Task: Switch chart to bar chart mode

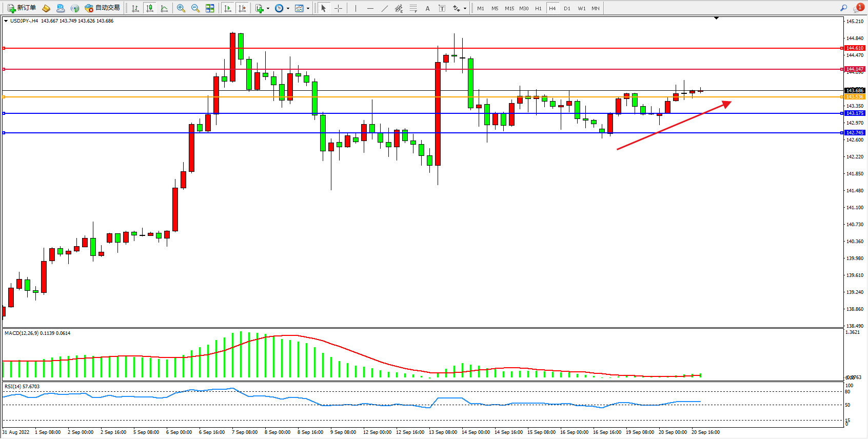Action: pos(135,8)
